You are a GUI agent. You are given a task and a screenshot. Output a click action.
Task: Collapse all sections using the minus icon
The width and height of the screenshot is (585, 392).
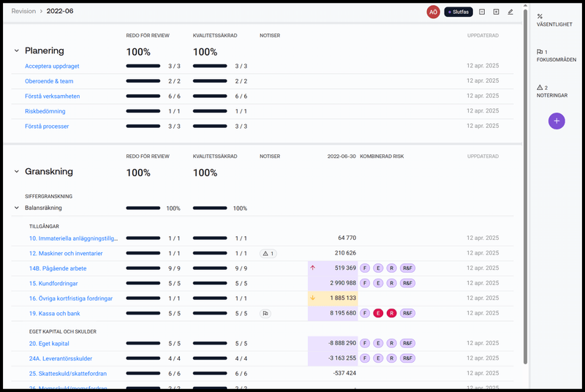482,12
